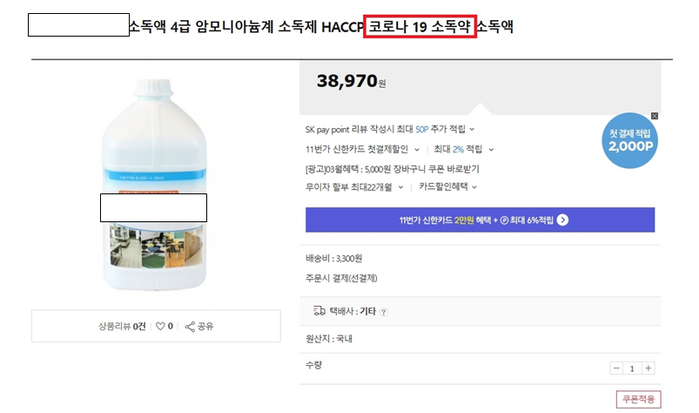This screenshot has height=413, width=699.
Task: Click the product bottle image
Action: 154,185
